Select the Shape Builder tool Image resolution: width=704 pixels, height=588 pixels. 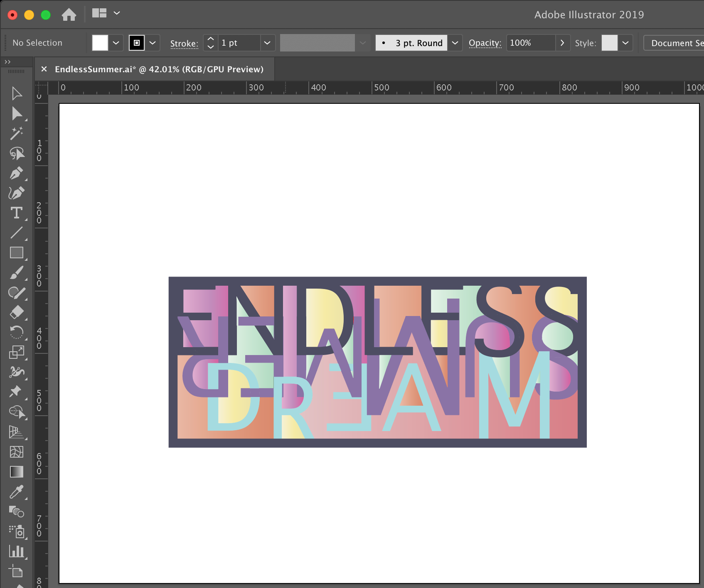pyautogui.click(x=17, y=412)
